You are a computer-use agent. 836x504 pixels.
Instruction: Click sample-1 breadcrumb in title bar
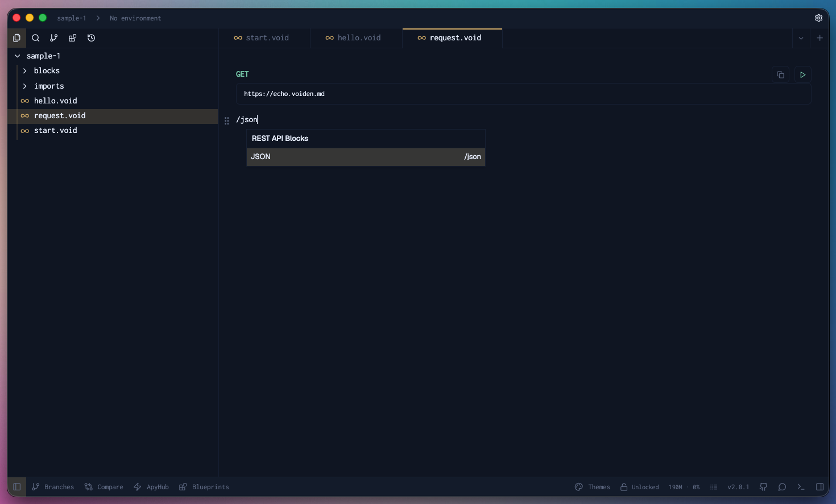(72, 18)
